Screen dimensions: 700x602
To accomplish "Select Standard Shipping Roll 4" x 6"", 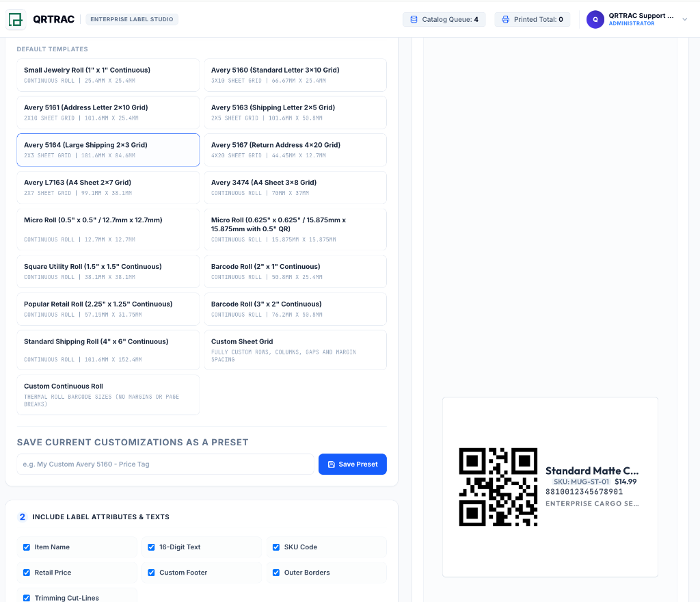I will 108,350.
